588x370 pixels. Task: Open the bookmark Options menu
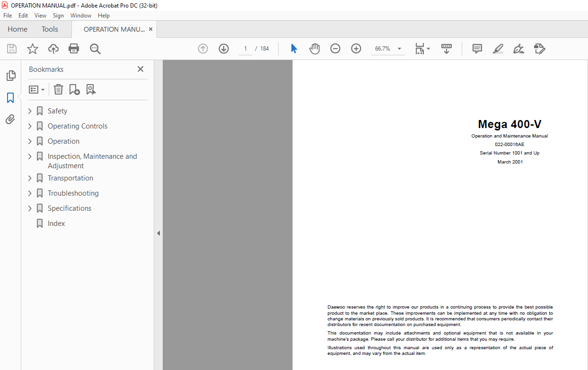36,89
